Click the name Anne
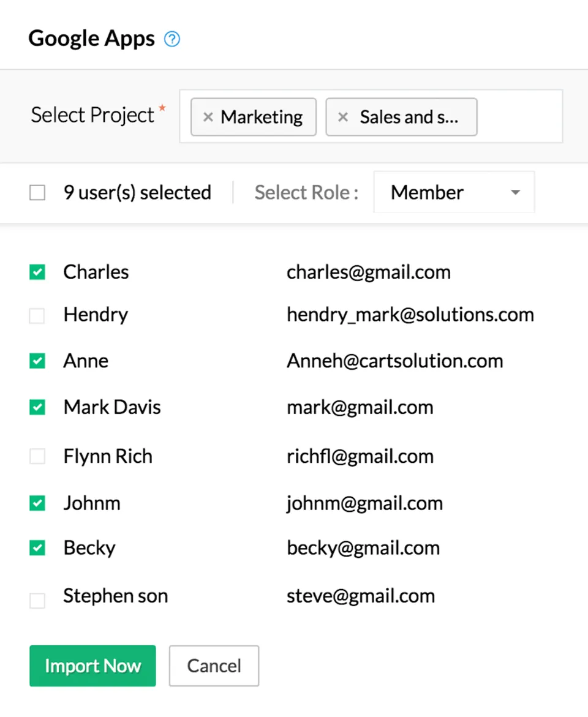The image size is (588, 717). [x=86, y=361]
